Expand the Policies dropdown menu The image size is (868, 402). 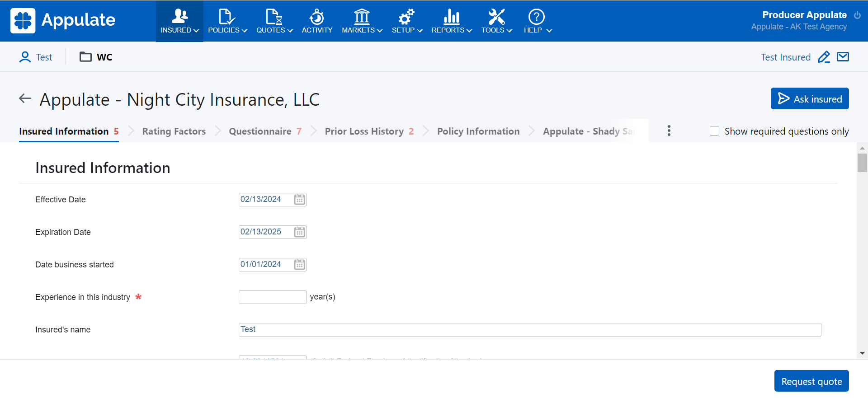(x=227, y=21)
